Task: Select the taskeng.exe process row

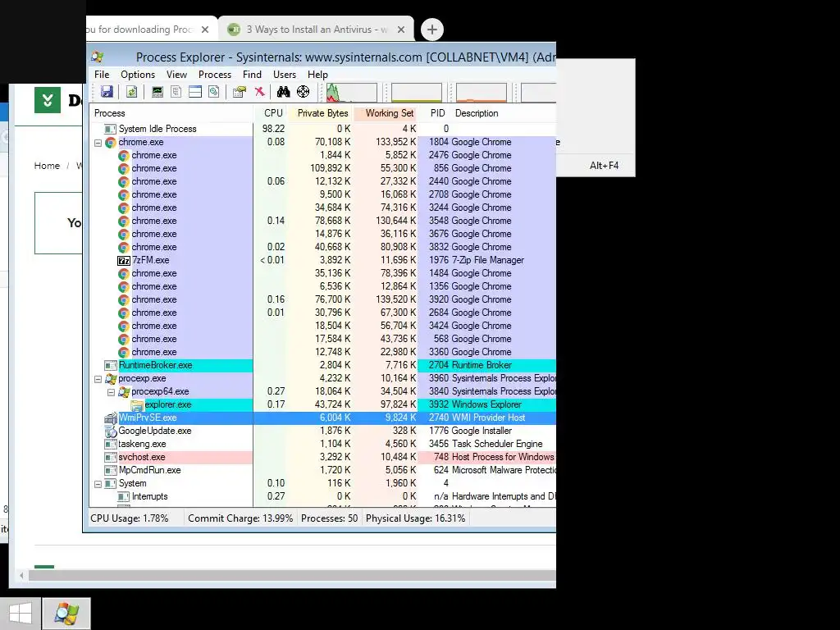Action: pos(323,444)
